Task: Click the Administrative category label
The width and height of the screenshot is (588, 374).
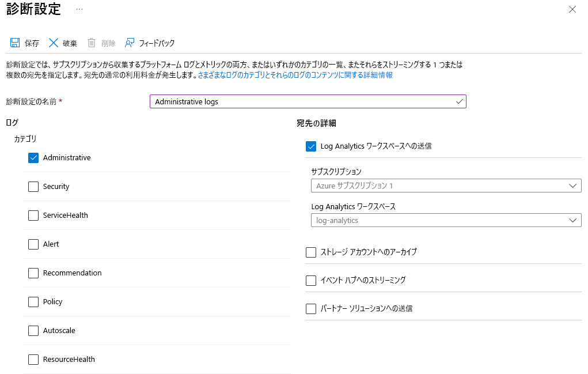Action: pyautogui.click(x=67, y=157)
